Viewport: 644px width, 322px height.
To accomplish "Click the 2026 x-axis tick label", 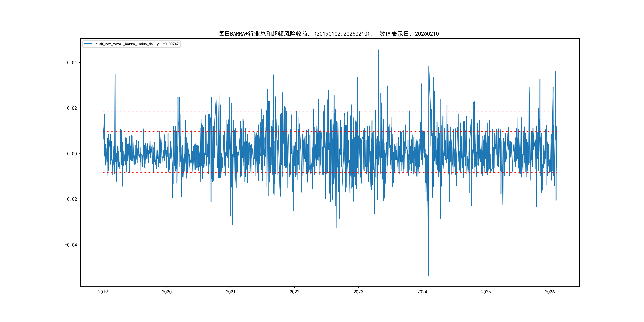I will click(550, 292).
